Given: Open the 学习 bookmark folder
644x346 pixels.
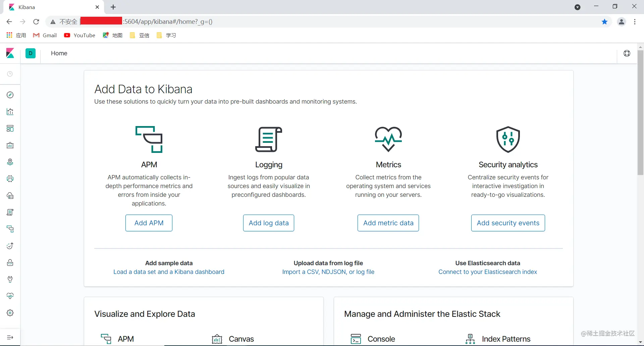Looking at the screenshot, I should coord(166,35).
